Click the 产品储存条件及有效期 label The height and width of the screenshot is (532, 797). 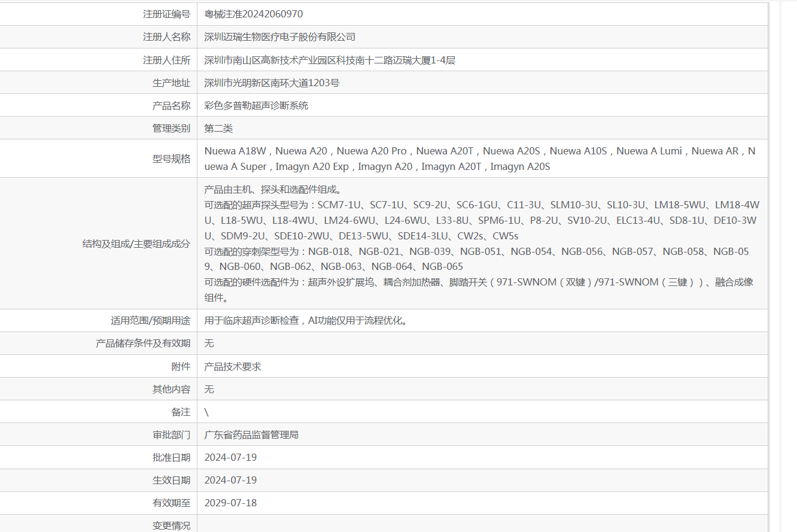coord(144,343)
